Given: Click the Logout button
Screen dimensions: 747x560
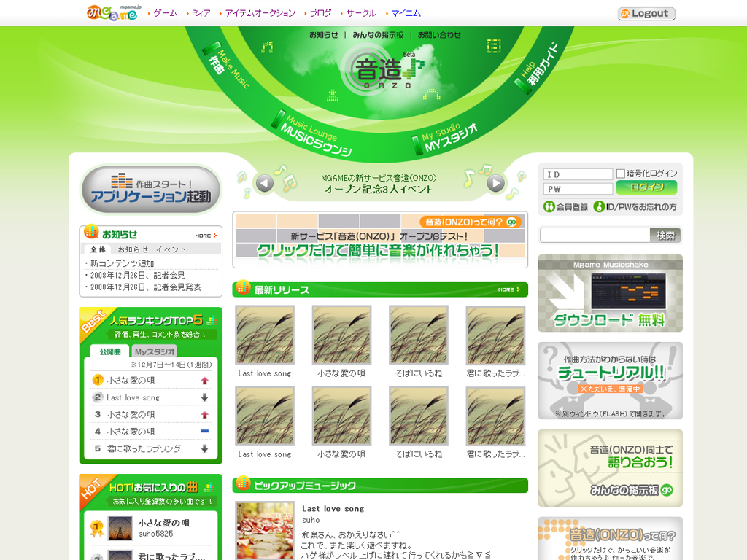Looking at the screenshot, I should [x=646, y=14].
